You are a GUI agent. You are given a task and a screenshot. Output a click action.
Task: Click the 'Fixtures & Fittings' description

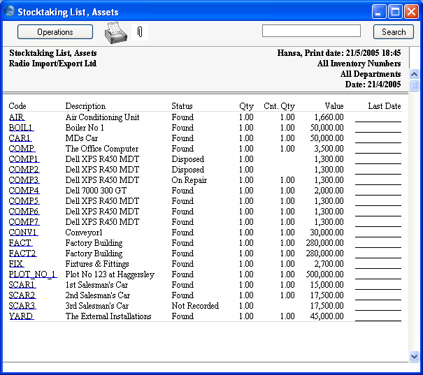click(97, 264)
